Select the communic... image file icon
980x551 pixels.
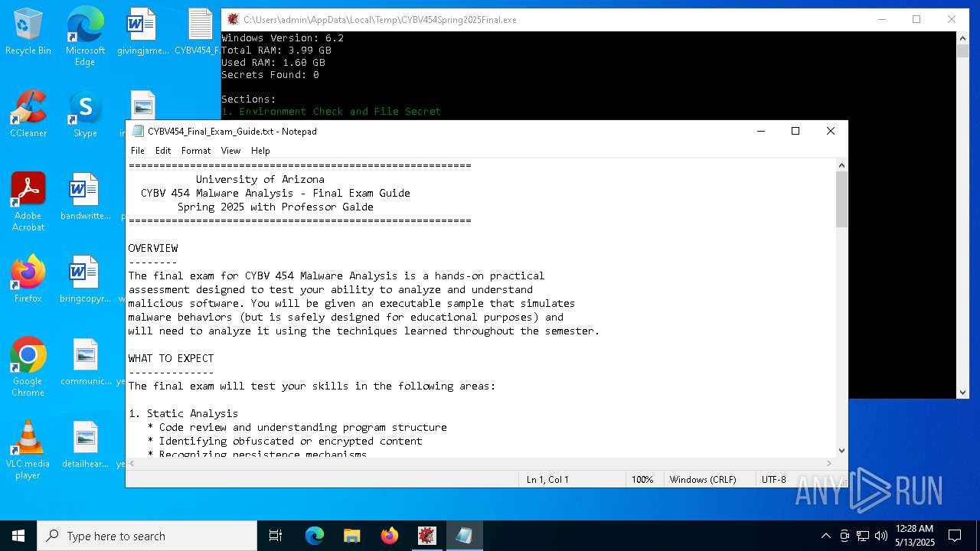pyautogui.click(x=85, y=363)
